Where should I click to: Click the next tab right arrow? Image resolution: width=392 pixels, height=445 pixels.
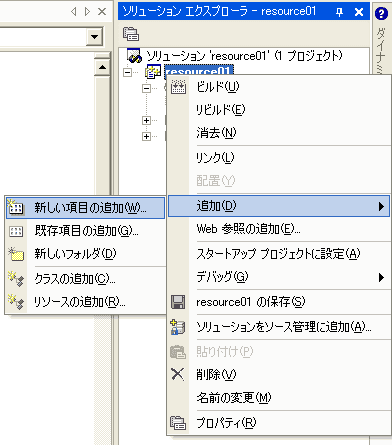(87, 12)
